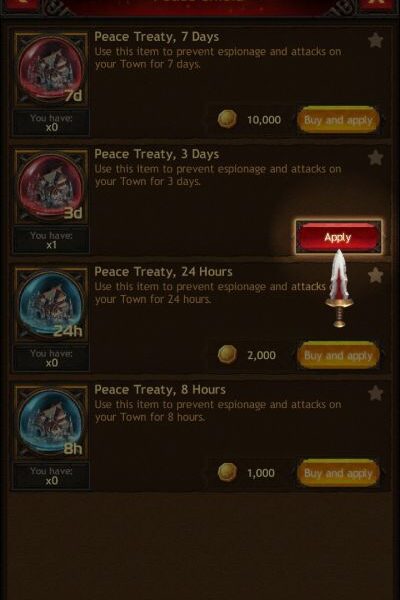Toggle favorite star for Peace Treaty 3 Days
The width and height of the screenshot is (400, 600).
(376, 158)
